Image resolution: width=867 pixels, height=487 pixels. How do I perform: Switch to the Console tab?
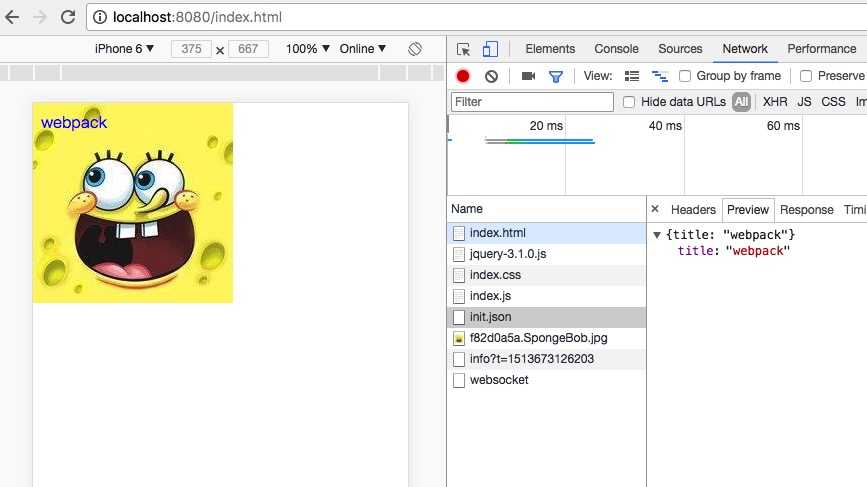coord(617,49)
